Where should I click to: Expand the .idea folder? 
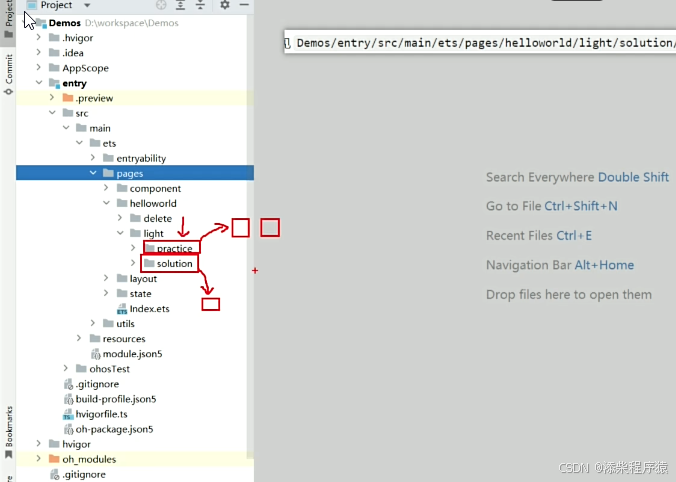[x=38, y=53]
